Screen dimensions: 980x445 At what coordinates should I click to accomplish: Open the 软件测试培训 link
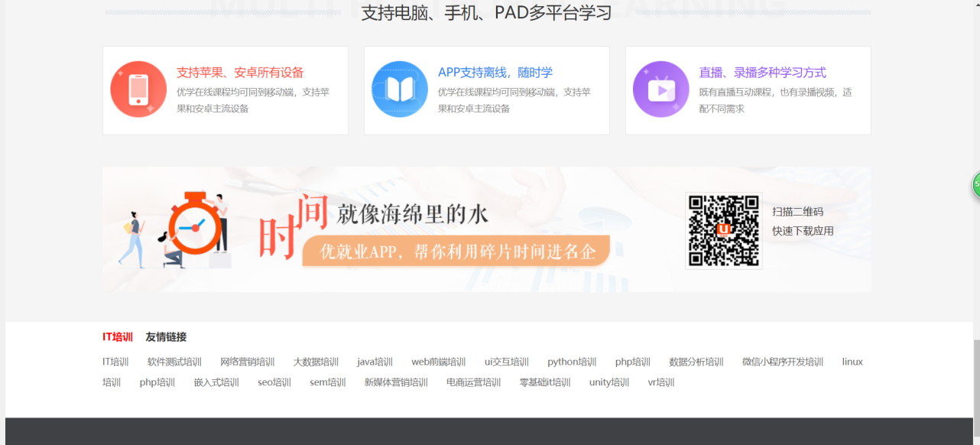click(172, 362)
